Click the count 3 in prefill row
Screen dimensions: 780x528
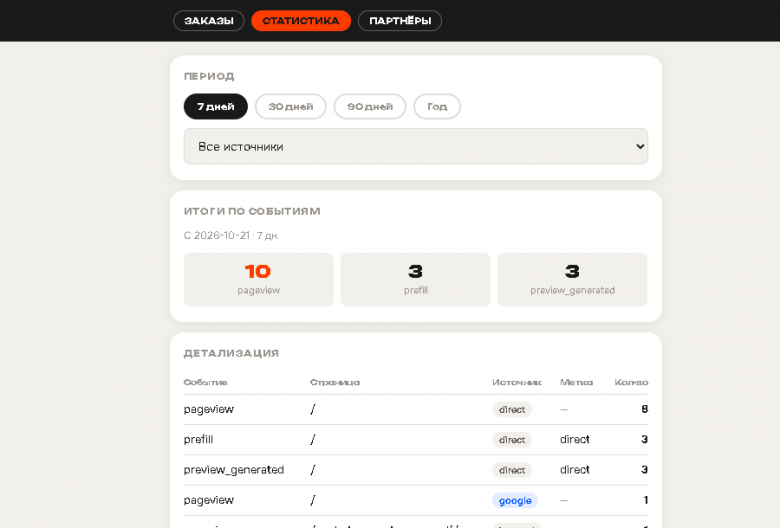click(x=645, y=439)
